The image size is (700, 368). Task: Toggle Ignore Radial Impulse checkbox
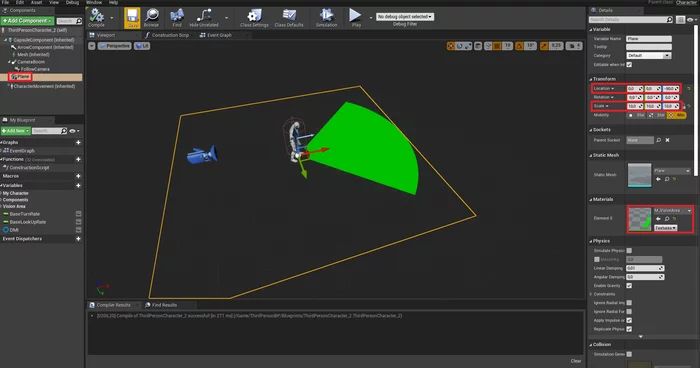[629, 303]
